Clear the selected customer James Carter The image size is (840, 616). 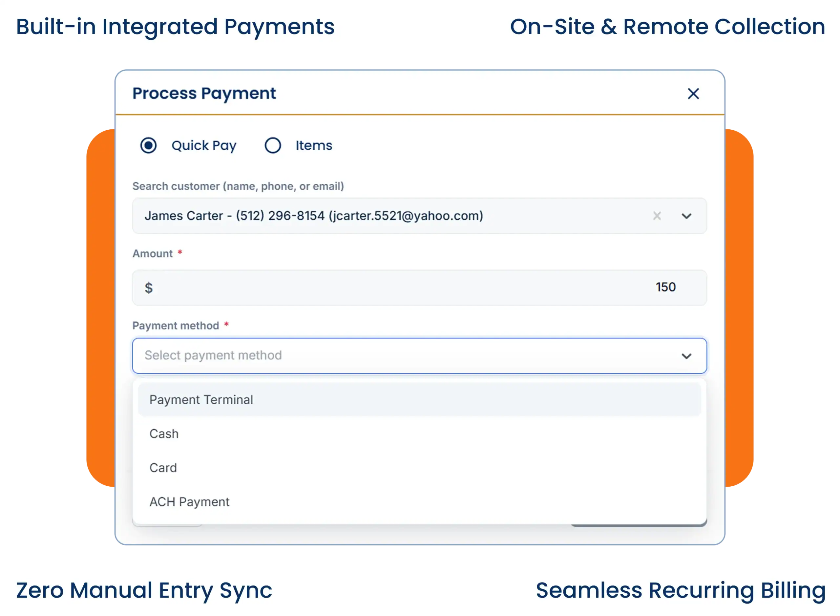click(657, 216)
